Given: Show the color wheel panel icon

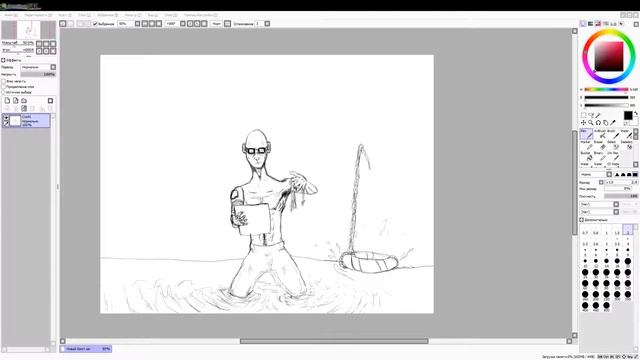Looking at the screenshot, I should tap(583, 24).
